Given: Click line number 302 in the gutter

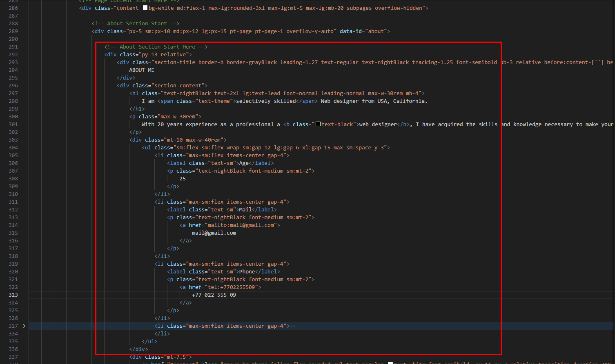Looking at the screenshot, I should pyautogui.click(x=13, y=132).
